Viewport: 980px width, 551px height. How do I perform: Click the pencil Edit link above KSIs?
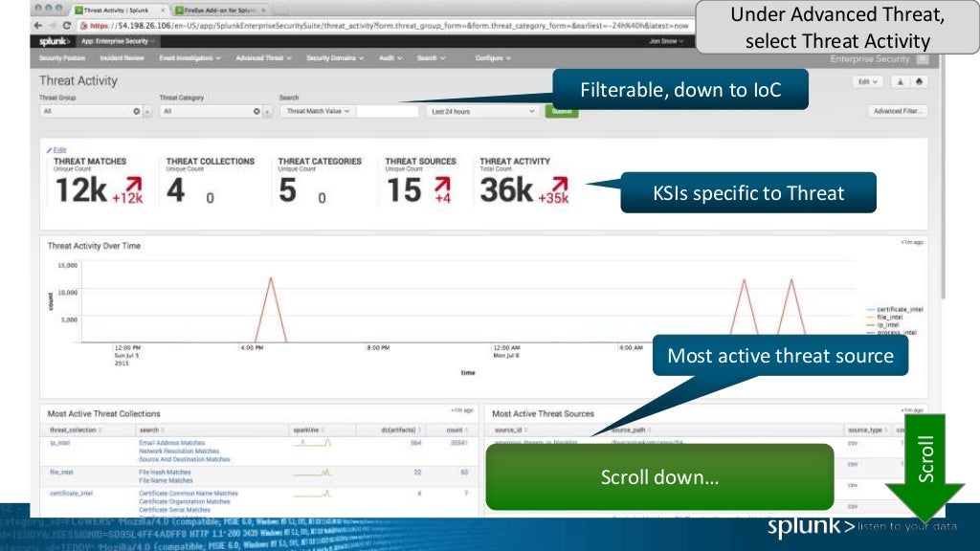56,150
